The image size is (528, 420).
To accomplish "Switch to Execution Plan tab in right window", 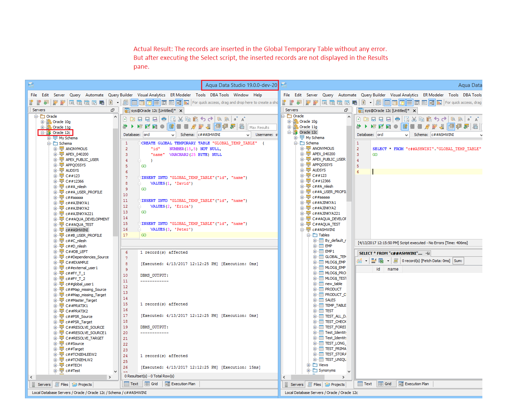I will (x=414, y=384).
